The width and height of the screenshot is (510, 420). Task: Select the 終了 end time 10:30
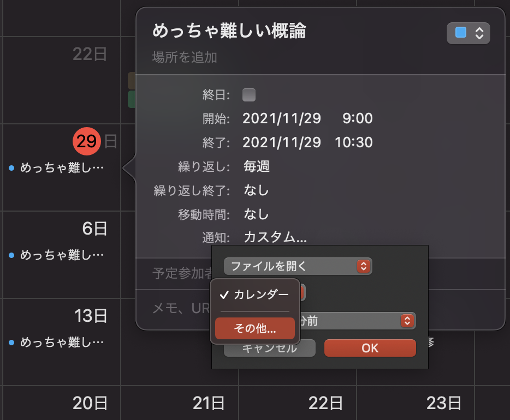(354, 143)
